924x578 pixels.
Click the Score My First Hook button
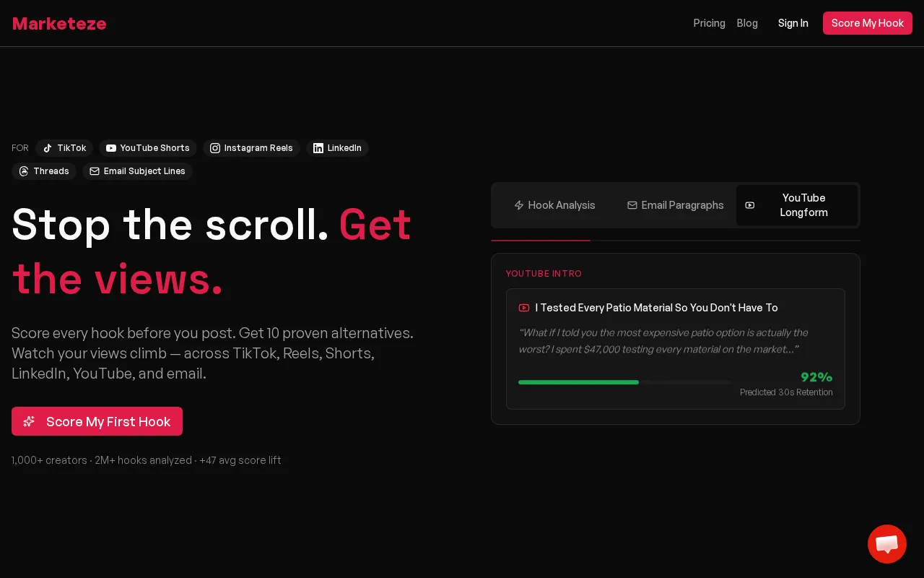(97, 421)
